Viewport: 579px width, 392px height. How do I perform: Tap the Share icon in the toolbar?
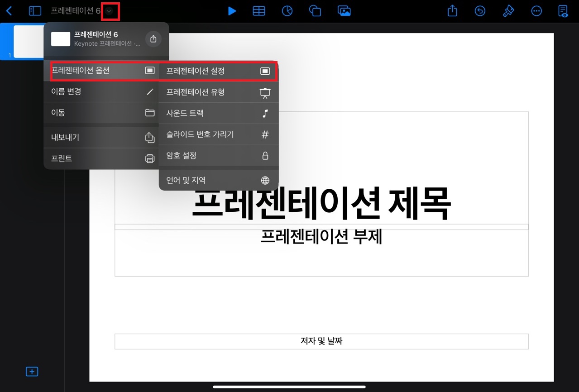pos(452,11)
